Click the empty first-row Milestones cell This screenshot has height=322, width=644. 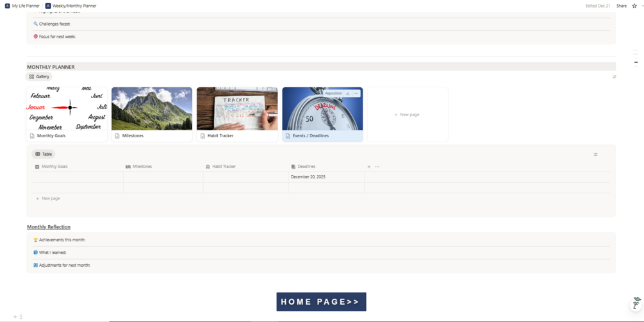[163, 177]
